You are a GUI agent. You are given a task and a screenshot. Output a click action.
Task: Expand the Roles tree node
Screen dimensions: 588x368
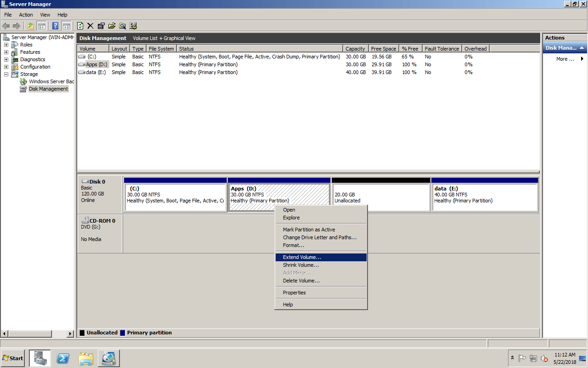[x=6, y=45]
